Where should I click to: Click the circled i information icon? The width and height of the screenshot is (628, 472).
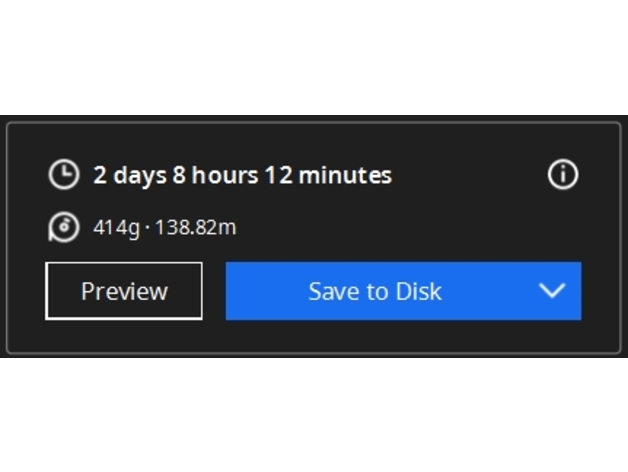tap(563, 174)
